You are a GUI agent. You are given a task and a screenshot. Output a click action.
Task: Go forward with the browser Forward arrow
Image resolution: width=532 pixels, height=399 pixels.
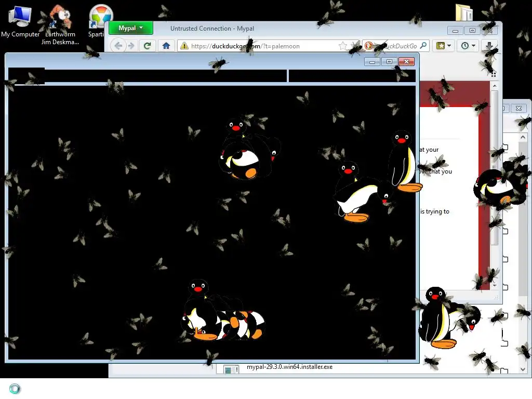(x=131, y=46)
